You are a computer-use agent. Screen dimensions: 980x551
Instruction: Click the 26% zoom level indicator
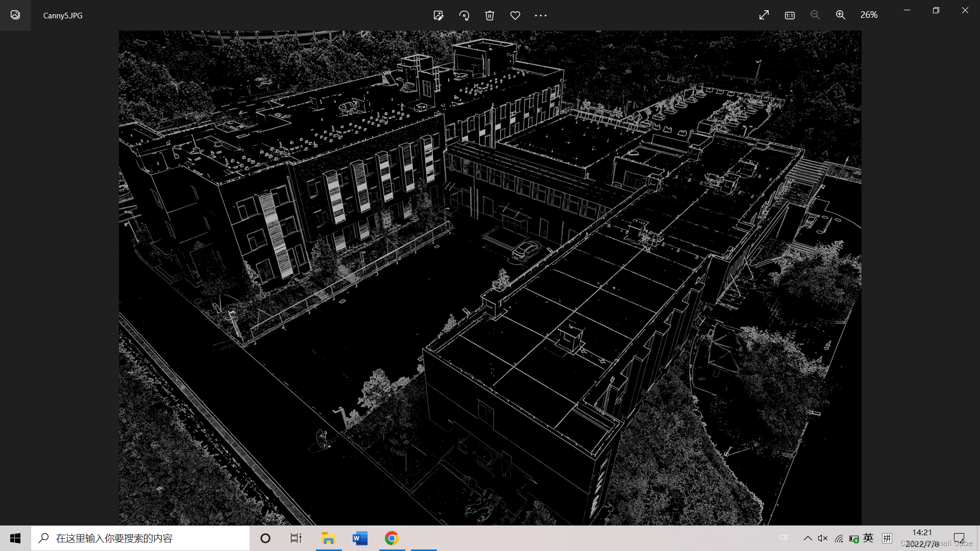[869, 15]
